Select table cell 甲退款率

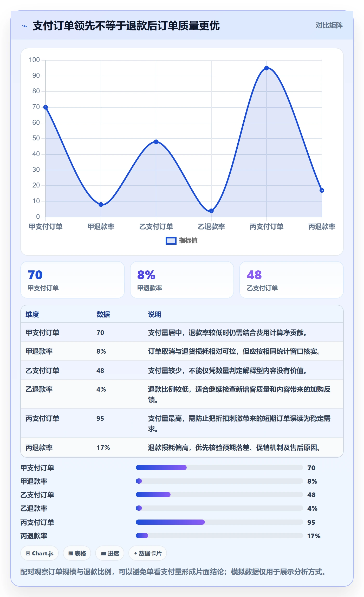[x=39, y=351]
